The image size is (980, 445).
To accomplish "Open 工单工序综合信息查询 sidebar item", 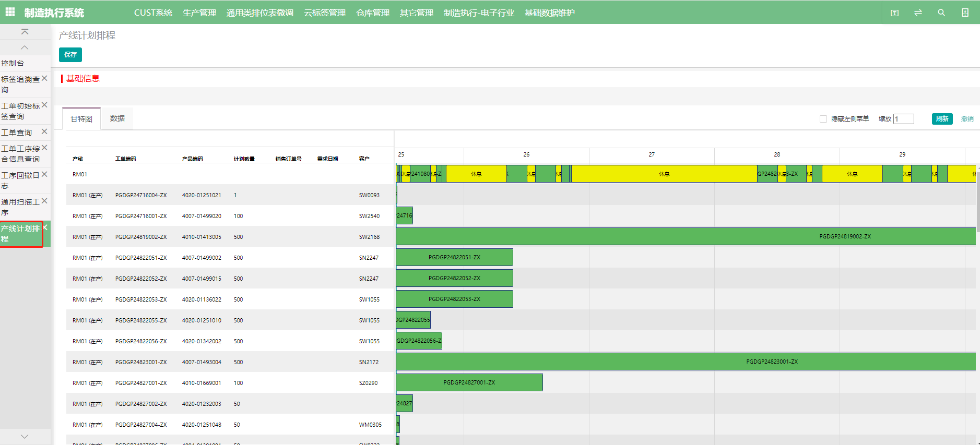I will pos(20,154).
